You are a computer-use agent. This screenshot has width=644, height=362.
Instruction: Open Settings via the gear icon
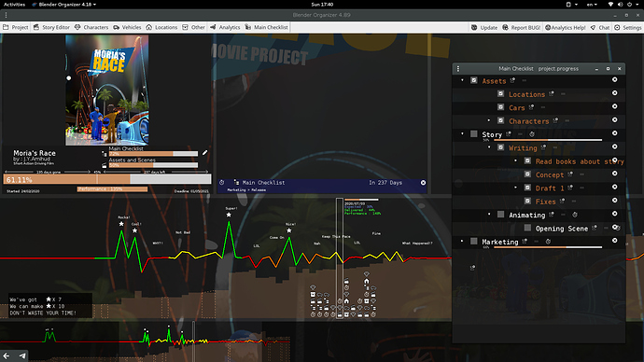[617, 27]
